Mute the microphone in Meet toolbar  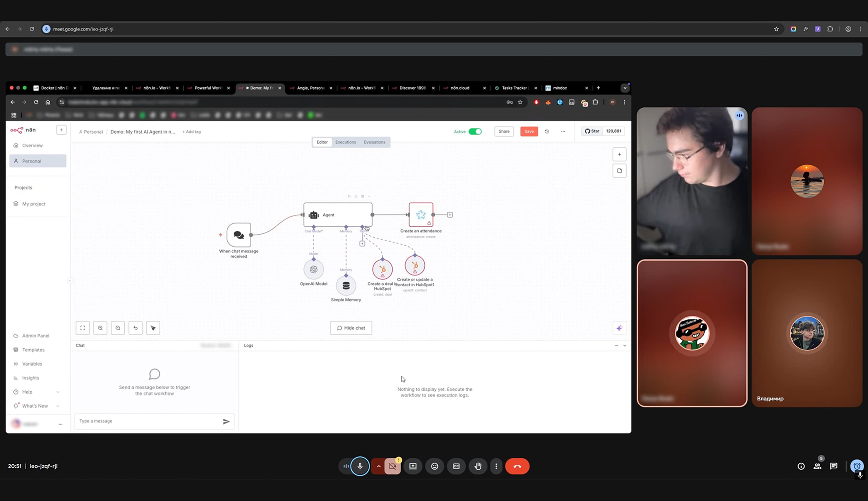tap(360, 466)
